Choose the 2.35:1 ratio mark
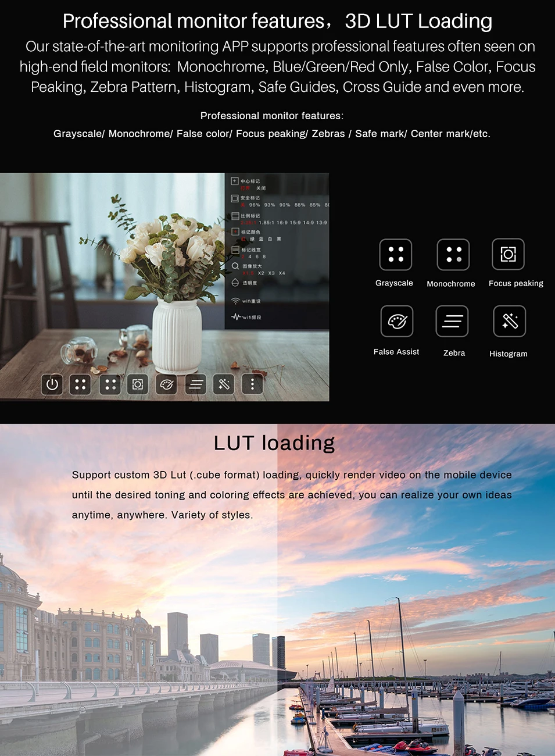Viewport: 555px width, 756px height. pos(248,223)
